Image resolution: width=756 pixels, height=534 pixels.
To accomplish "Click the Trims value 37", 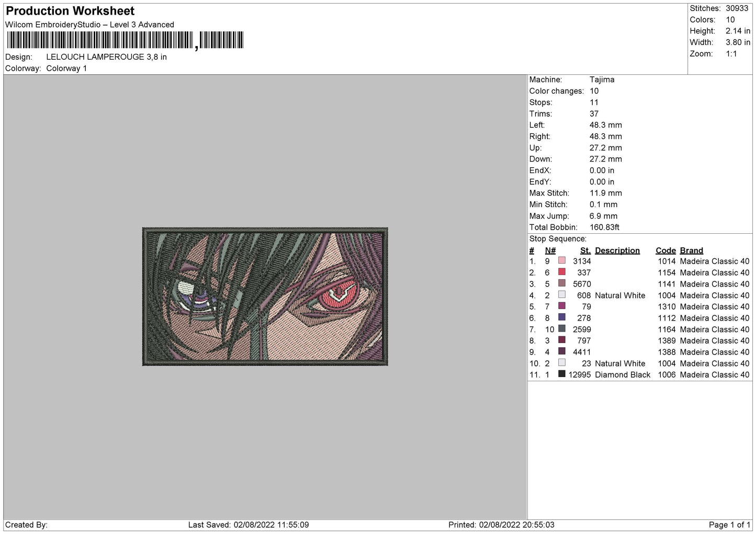I will pyautogui.click(x=594, y=113).
